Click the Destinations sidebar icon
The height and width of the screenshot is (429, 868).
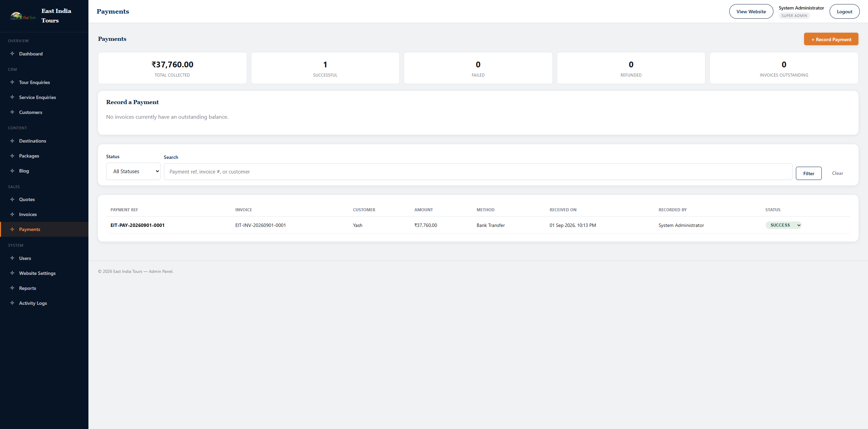click(x=12, y=141)
